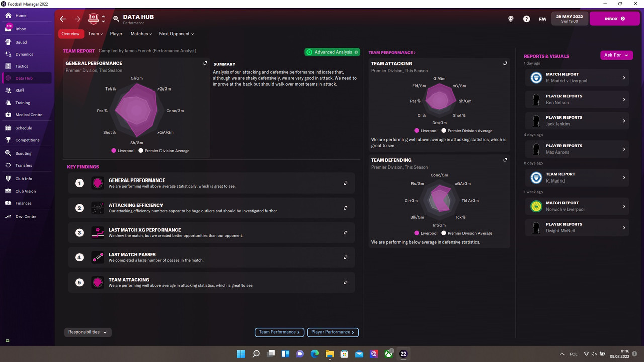Click the date 29 May 2022 panel
644x362 pixels.
[x=570, y=19]
